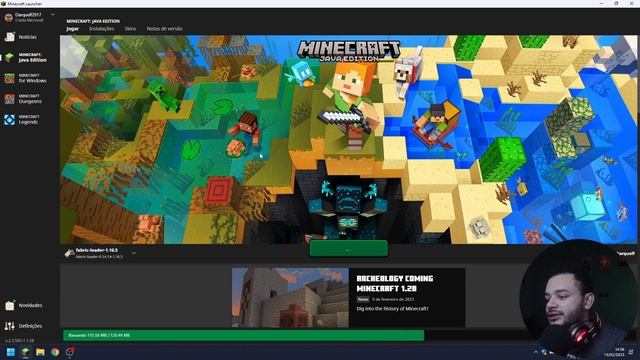Image resolution: width=640 pixels, height=360 pixels.
Task: Click the recording app taskbar icon
Action: point(70,352)
